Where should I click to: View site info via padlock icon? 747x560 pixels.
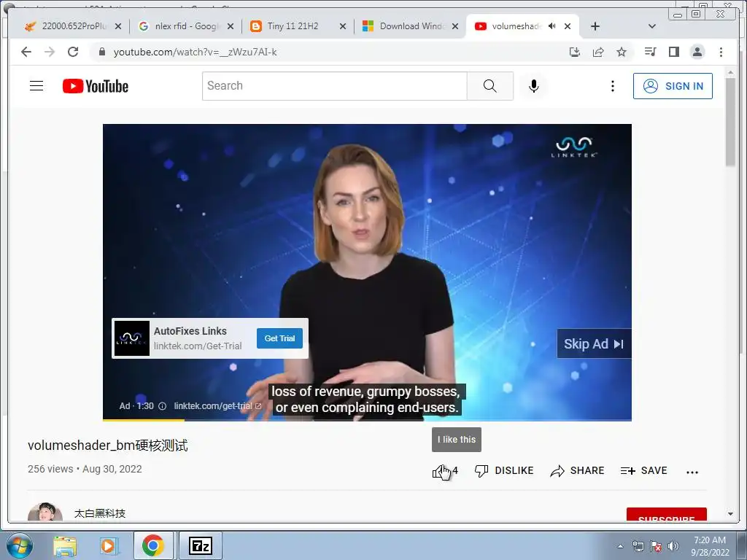click(101, 52)
